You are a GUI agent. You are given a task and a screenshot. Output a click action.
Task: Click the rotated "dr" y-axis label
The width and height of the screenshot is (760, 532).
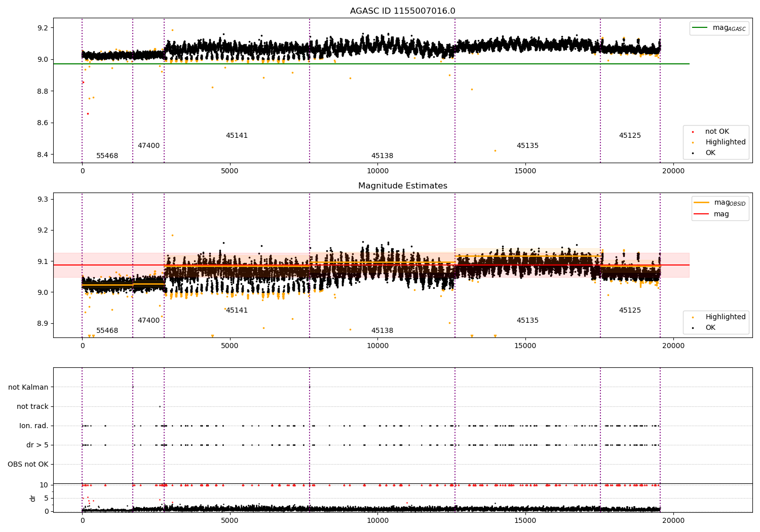[x=33, y=498]
